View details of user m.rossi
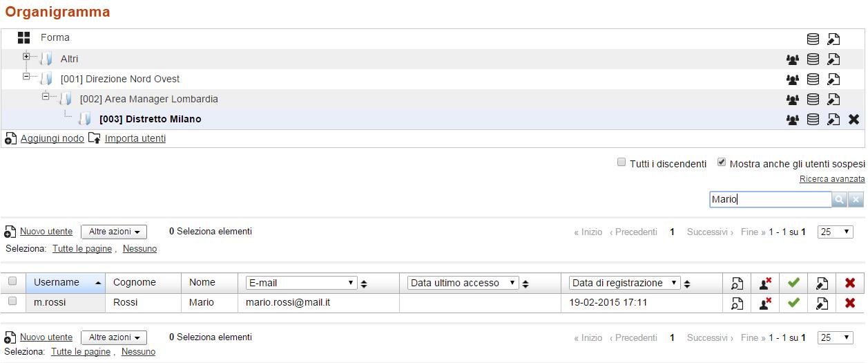 tap(737, 303)
